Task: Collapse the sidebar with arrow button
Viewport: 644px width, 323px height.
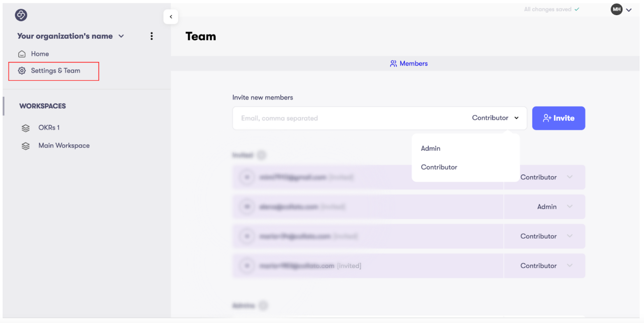Action: [171, 17]
